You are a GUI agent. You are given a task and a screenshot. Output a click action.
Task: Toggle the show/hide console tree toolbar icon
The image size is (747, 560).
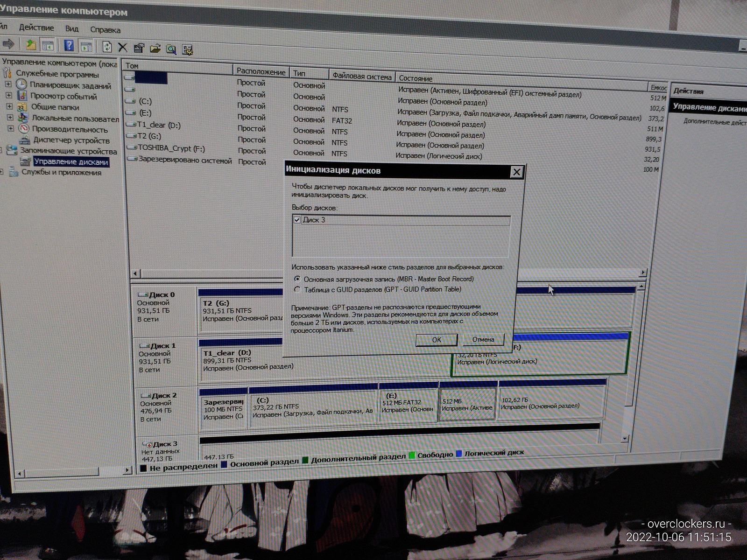pos(48,46)
